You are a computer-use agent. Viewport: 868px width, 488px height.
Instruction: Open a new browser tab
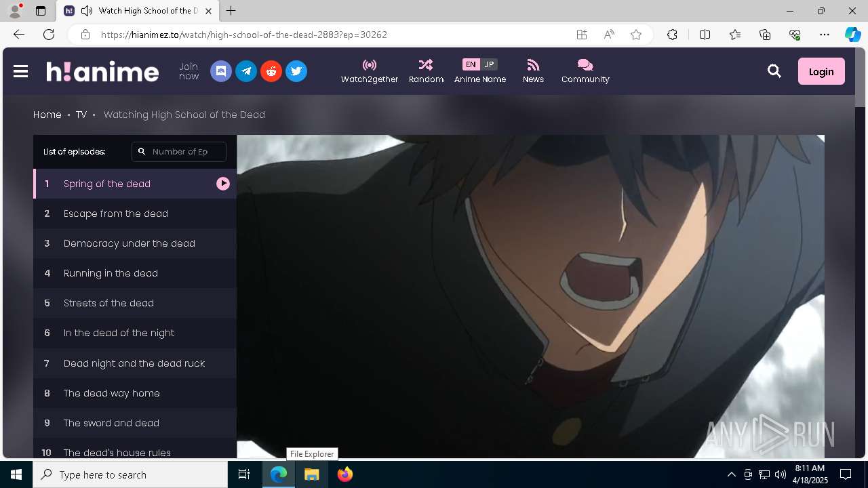tap(231, 11)
